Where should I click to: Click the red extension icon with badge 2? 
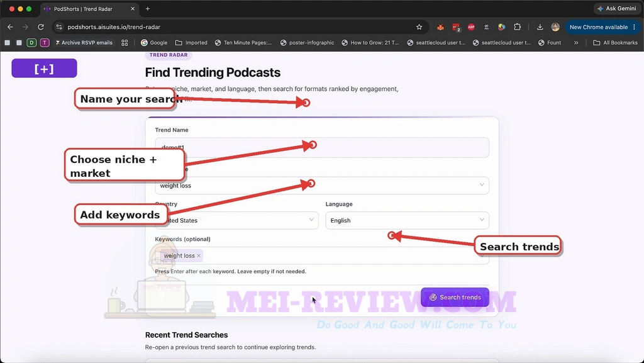tap(456, 28)
